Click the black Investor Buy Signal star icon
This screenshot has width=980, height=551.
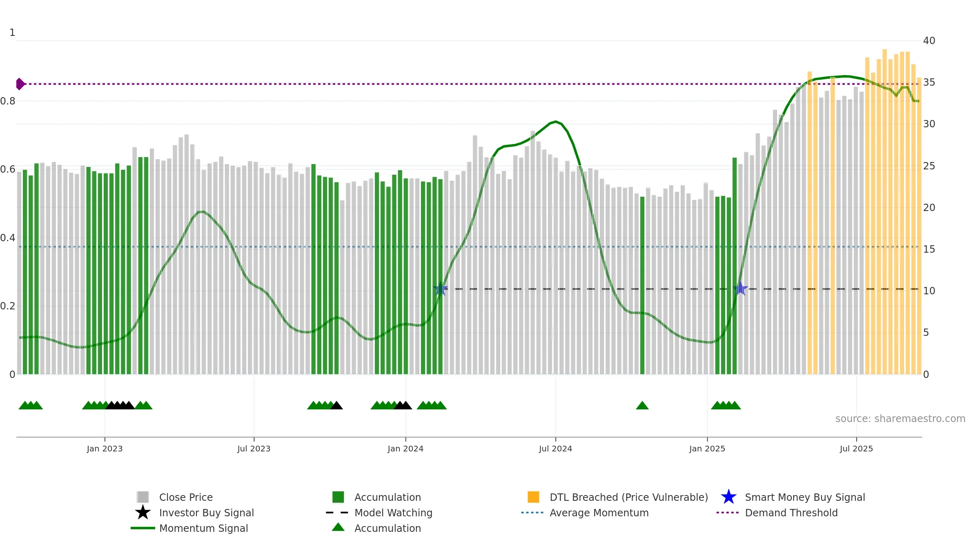pos(143,512)
